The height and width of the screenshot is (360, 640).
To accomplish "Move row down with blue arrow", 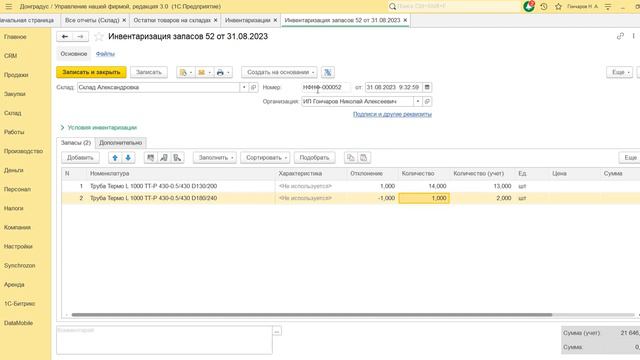I will pos(128,158).
